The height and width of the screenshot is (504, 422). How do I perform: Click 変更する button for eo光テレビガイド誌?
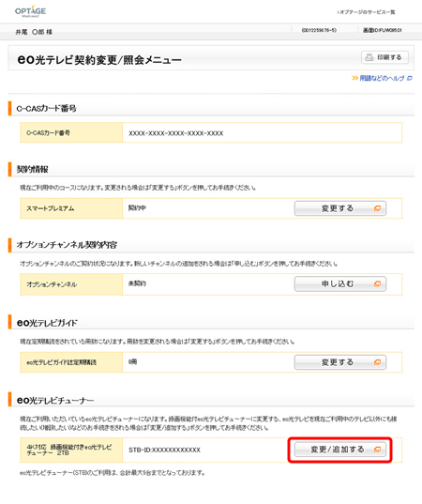click(340, 362)
